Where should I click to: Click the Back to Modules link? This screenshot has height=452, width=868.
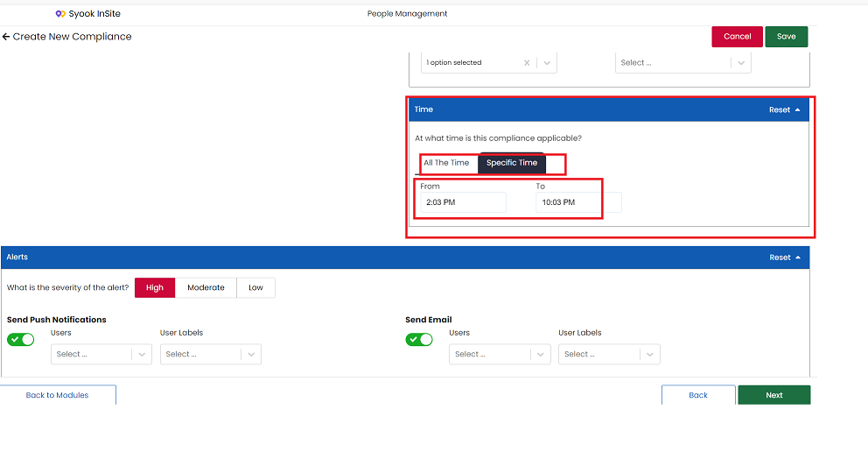pyautogui.click(x=58, y=396)
